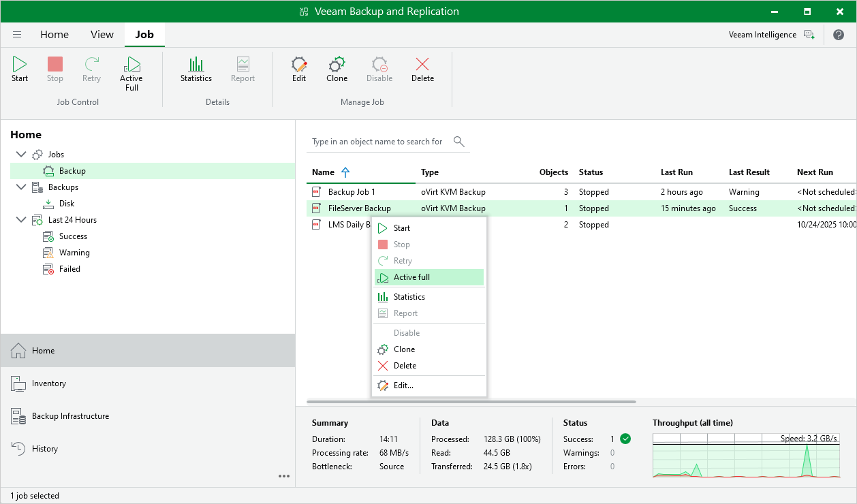The width and height of the screenshot is (857, 504).
Task: Click the Jobs tree label
Action: pyautogui.click(x=56, y=155)
